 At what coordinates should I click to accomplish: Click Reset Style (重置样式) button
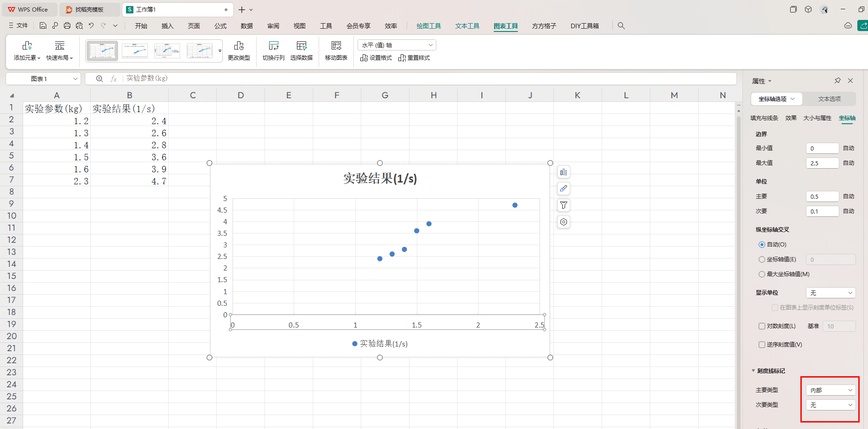(414, 58)
